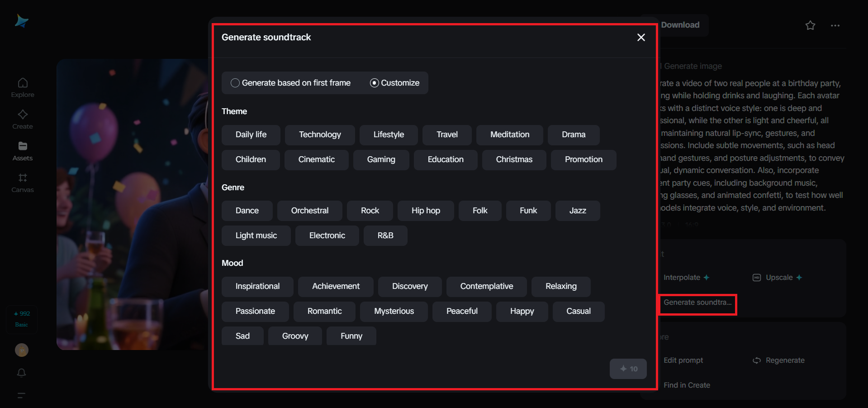The width and height of the screenshot is (868, 408).
Task: Click the user avatar icon
Action: click(x=22, y=350)
